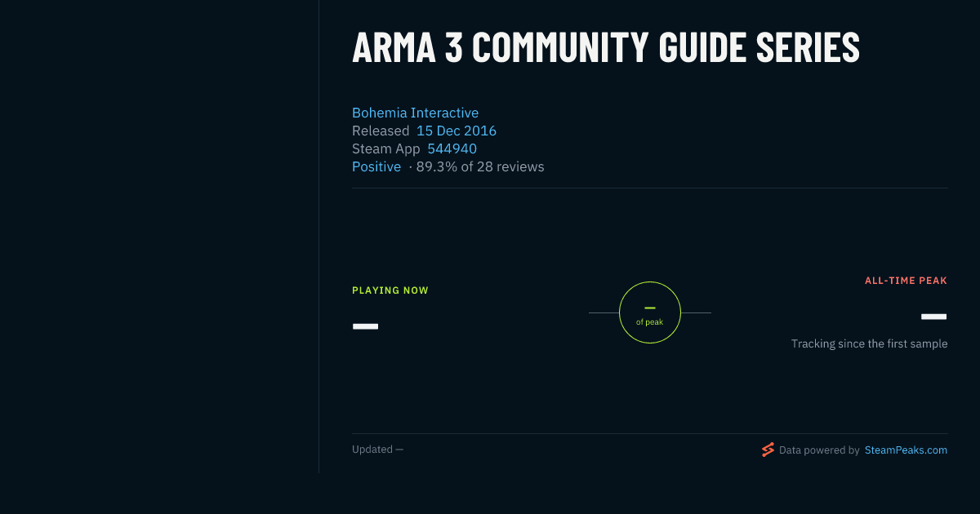Click the empty game artwork panel on left

point(159,237)
